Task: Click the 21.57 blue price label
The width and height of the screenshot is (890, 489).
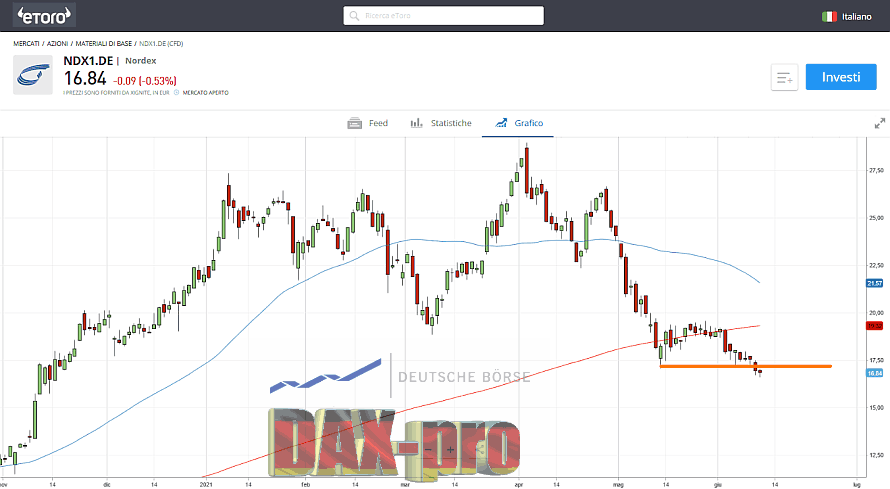Action: point(875,283)
